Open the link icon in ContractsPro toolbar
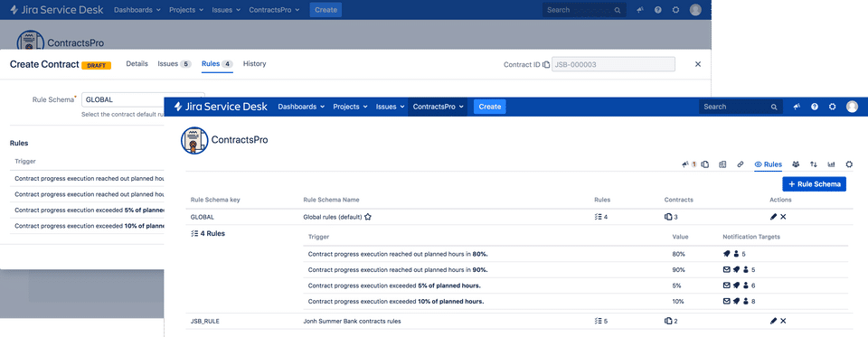The width and height of the screenshot is (868, 337). coord(741,164)
